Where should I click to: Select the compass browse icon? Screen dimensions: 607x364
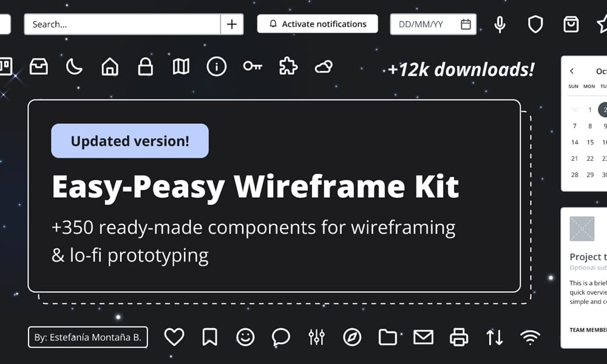click(352, 336)
